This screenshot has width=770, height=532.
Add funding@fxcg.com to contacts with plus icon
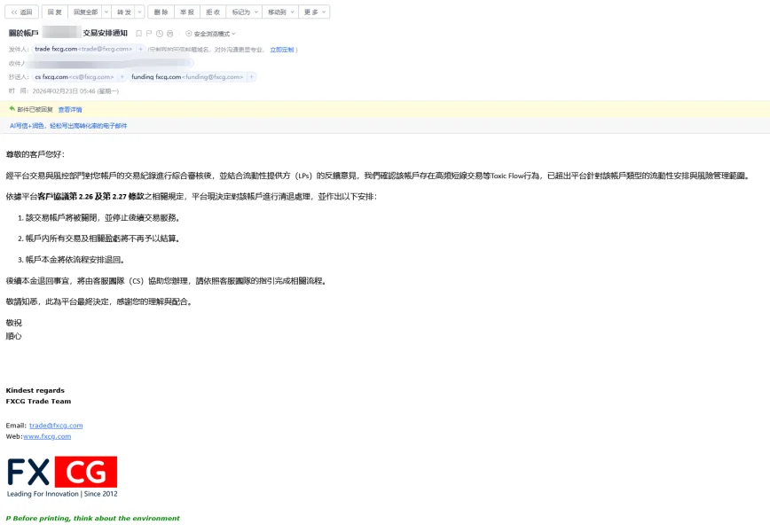point(251,77)
